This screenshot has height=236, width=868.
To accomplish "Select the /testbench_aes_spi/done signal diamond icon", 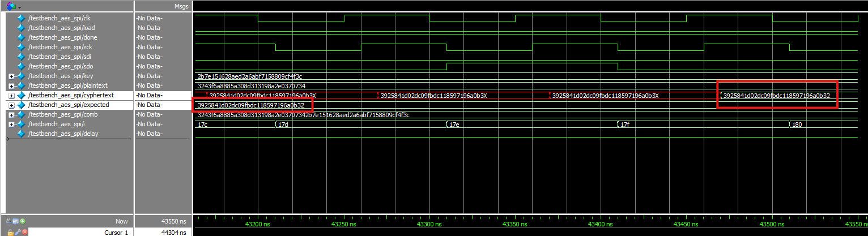I will [22, 37].
